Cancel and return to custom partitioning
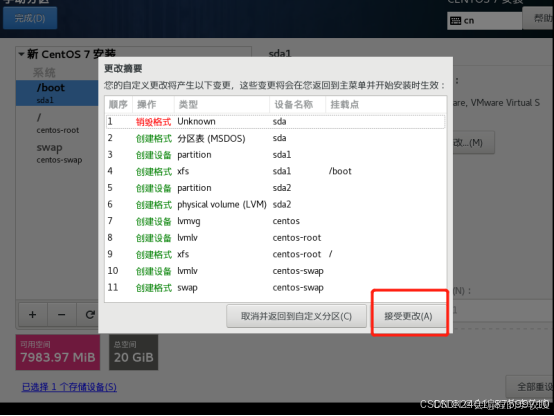This screenshot has height=416, width=554. [296, 316]
